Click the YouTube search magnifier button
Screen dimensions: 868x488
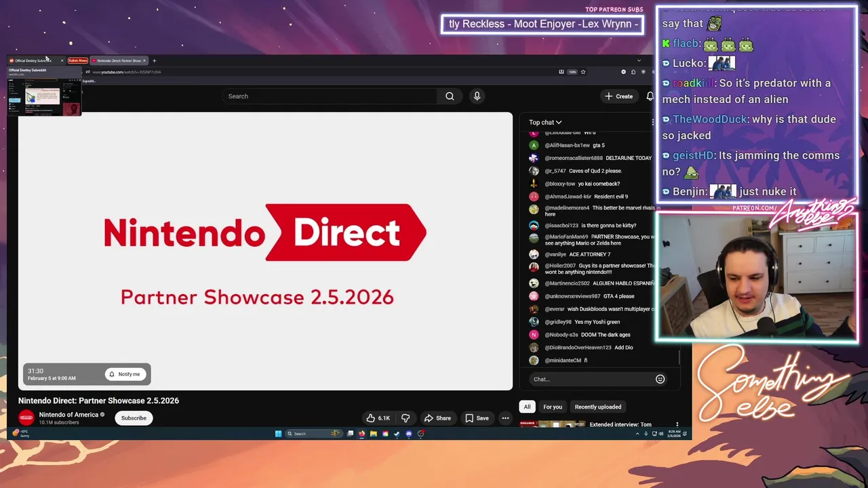[450, 96]
